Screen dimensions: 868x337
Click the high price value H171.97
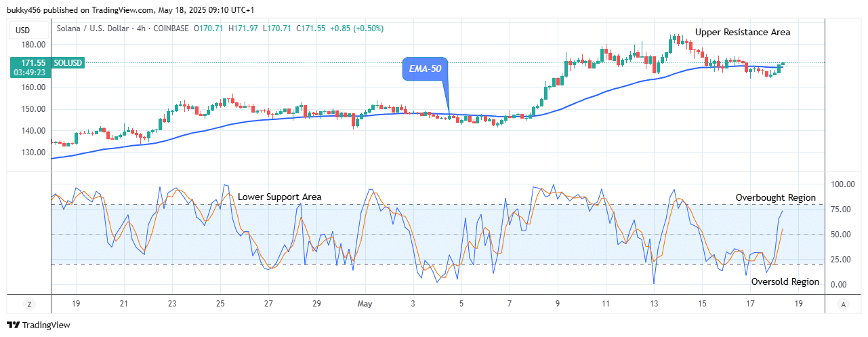pos(242,29)
